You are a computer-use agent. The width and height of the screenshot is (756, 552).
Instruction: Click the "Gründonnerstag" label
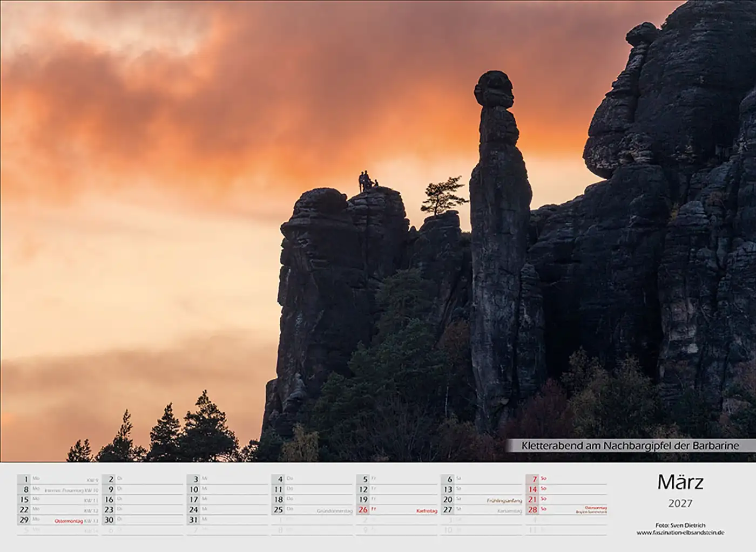[334, 511]
